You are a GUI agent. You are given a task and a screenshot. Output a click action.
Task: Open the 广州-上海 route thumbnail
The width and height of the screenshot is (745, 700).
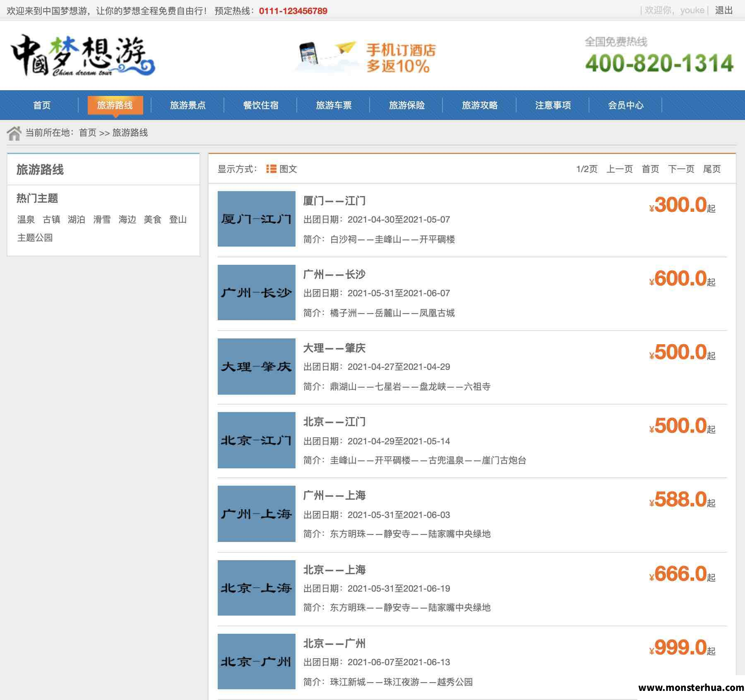pos(257,514)
